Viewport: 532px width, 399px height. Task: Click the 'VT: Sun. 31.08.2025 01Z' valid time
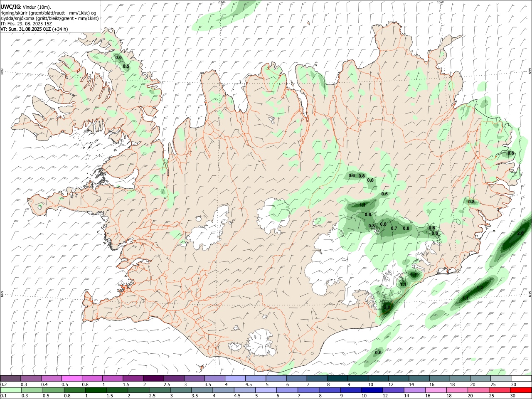pos(25,29)
